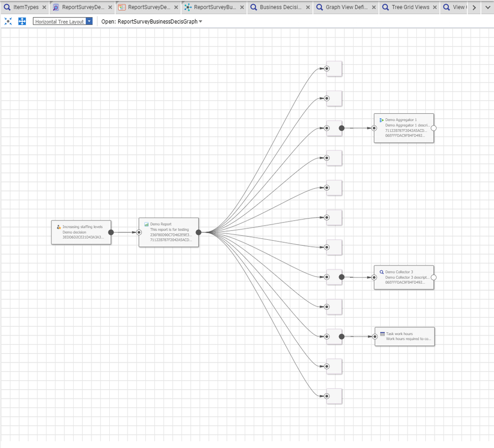Expand the Demo Collector 3 output connector

(434, 277)
